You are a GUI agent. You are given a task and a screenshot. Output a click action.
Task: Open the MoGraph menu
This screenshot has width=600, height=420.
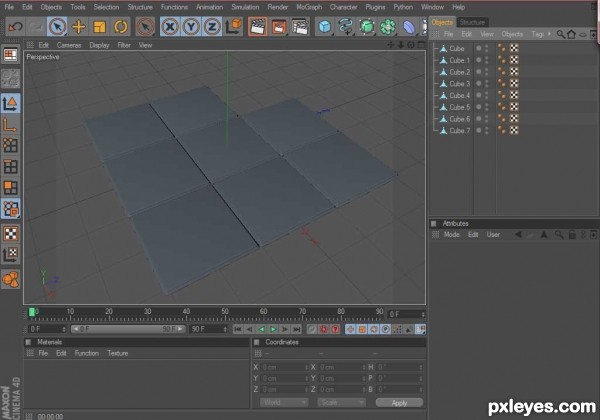coord(309,7)
